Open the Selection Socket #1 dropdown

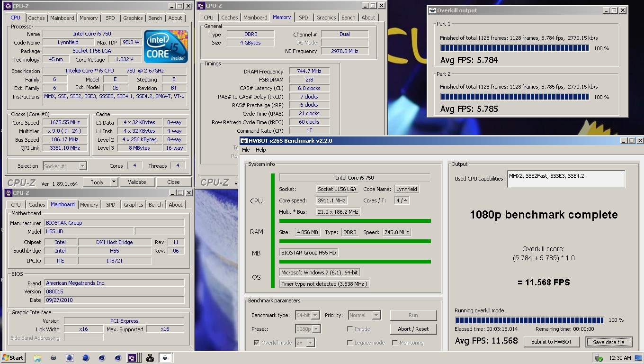tap(65, 166)
